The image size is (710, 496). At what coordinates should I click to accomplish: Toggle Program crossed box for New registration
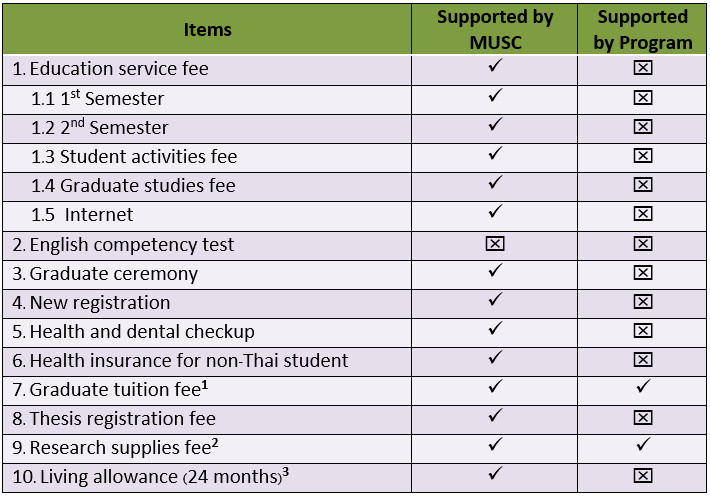click(643, 302)
